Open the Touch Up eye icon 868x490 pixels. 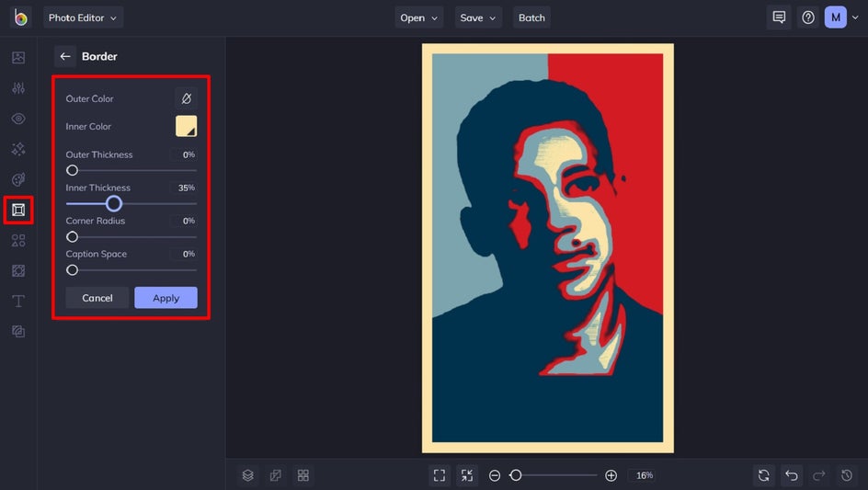click(18, 119)
